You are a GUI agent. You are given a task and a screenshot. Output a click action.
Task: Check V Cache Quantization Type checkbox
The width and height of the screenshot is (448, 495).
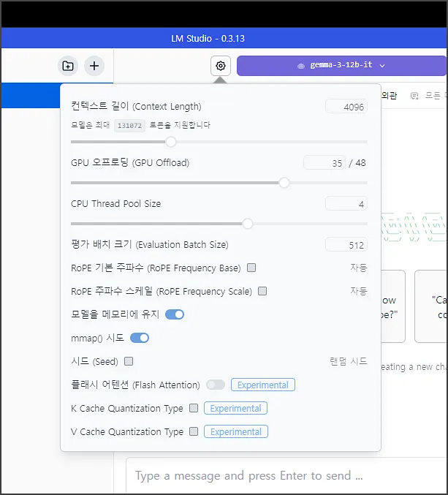tap(194, 431)
